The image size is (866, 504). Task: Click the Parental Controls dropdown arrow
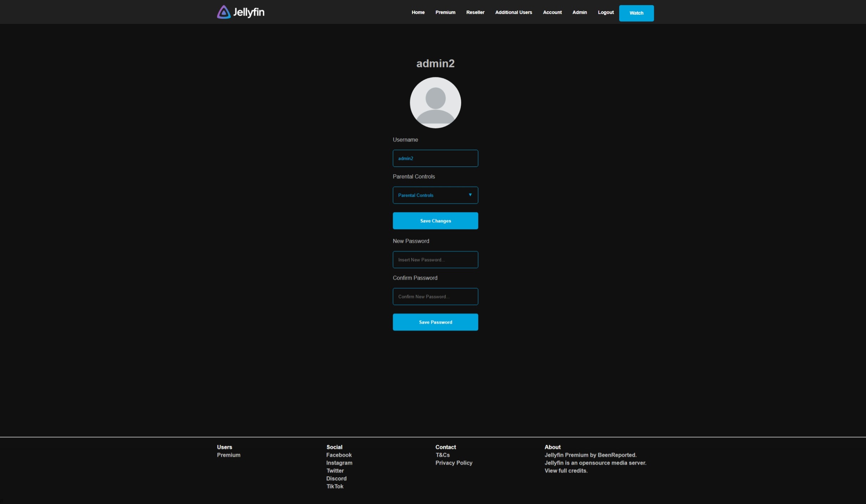click(470, 195)
